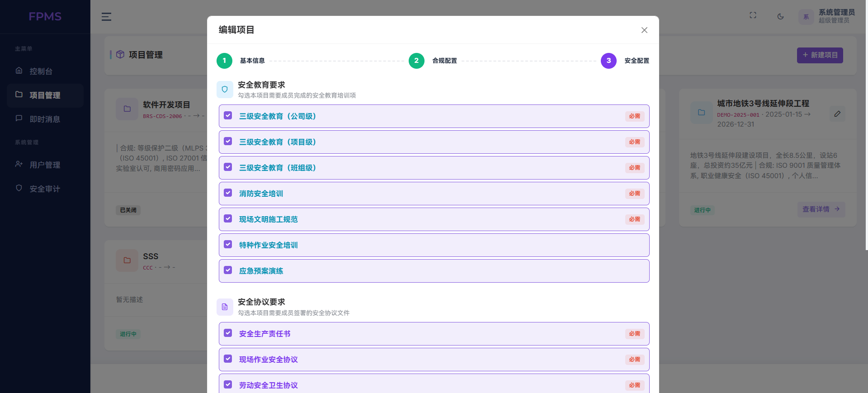Open 查看详情 link on metro project
Image resolution: width=868 pixels, height=393 pixels.
coord(821,209)
